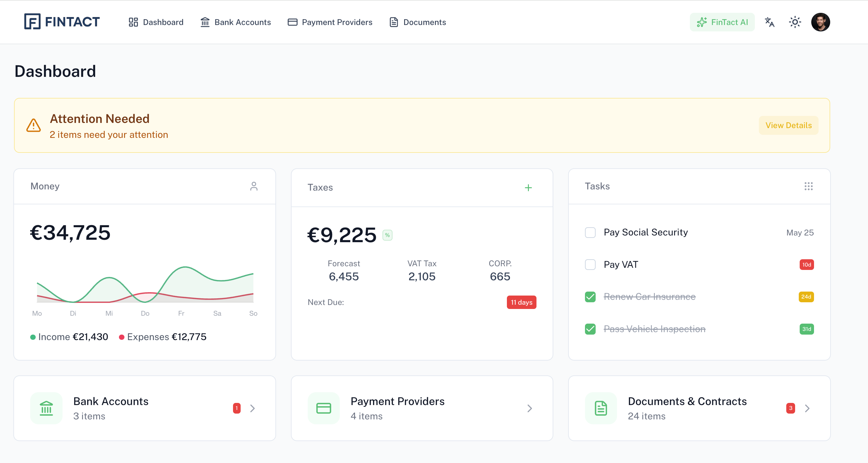Check the Pay VAT checkbox
This screenshot has width=868, height=463.
pyautogui.click(x=590, y=264)
